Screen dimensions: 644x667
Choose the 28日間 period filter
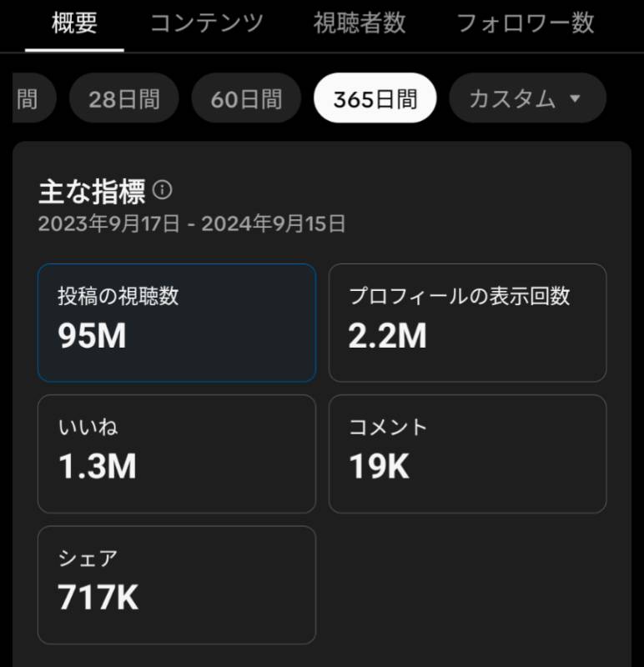[123, 98]
